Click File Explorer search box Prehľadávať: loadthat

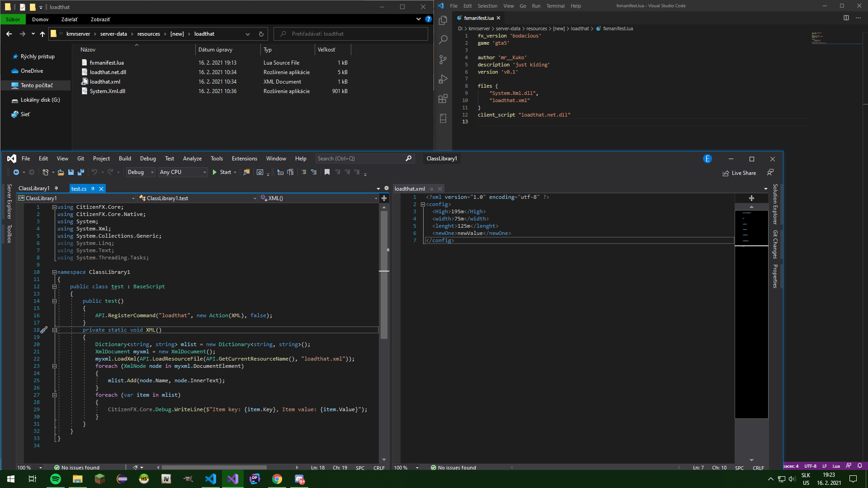(351, 34)
